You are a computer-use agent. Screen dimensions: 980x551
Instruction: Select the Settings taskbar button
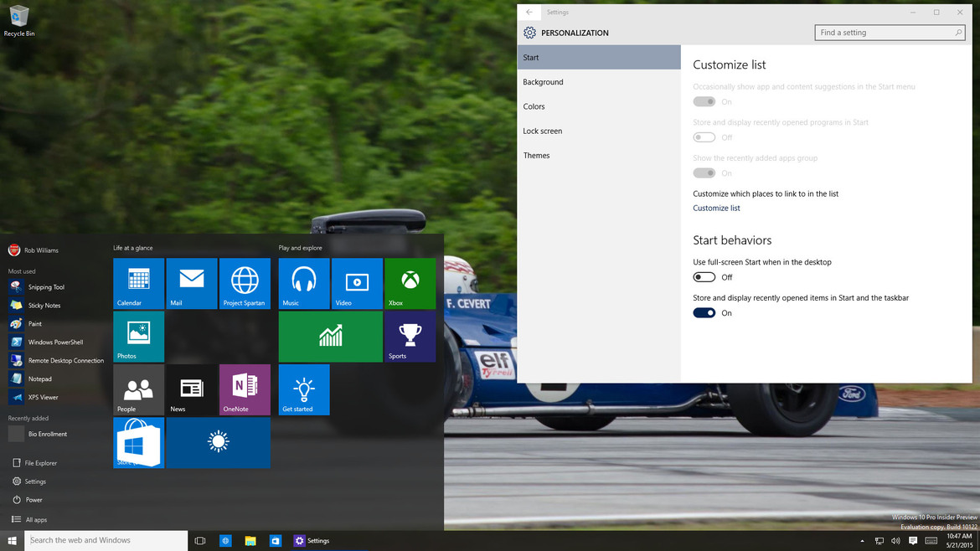tap(312, 540)
